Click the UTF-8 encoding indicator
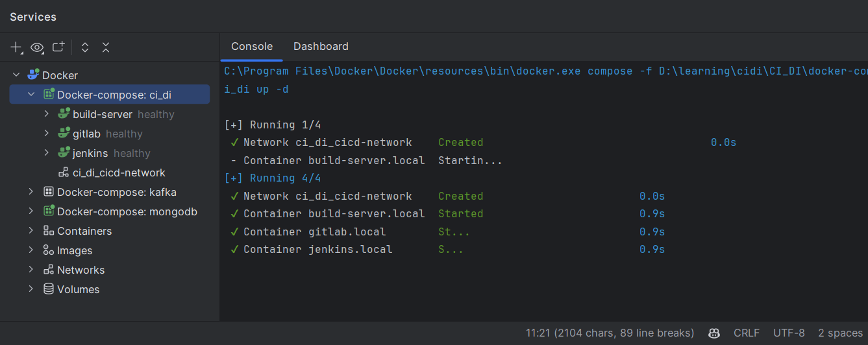The height and width of the screenshot is (345, 868). coord(789,333)
